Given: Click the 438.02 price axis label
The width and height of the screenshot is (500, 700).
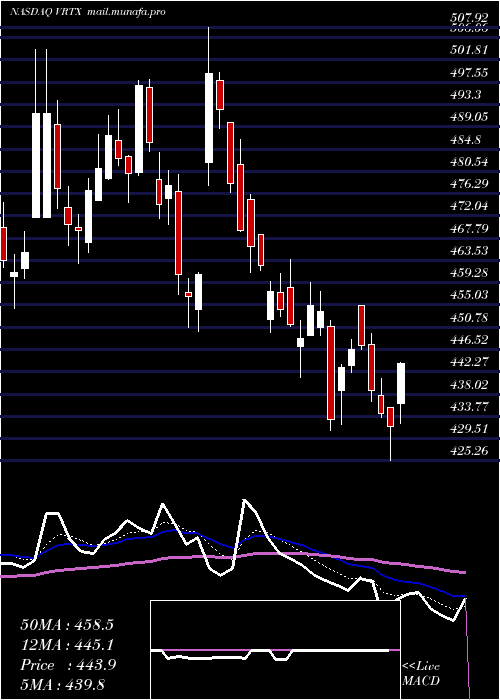Looking at the screenshot, I should point(469,384).
